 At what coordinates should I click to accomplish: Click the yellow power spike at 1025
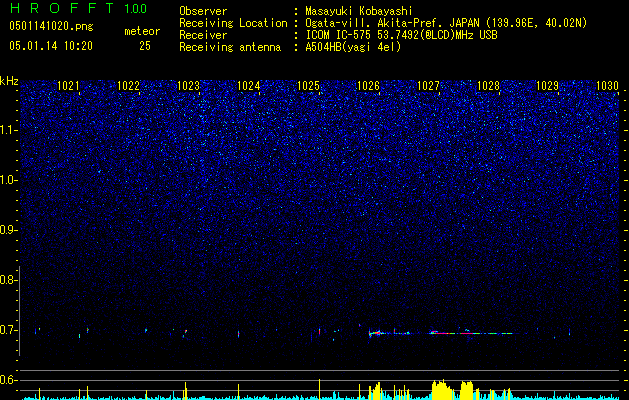319,389
